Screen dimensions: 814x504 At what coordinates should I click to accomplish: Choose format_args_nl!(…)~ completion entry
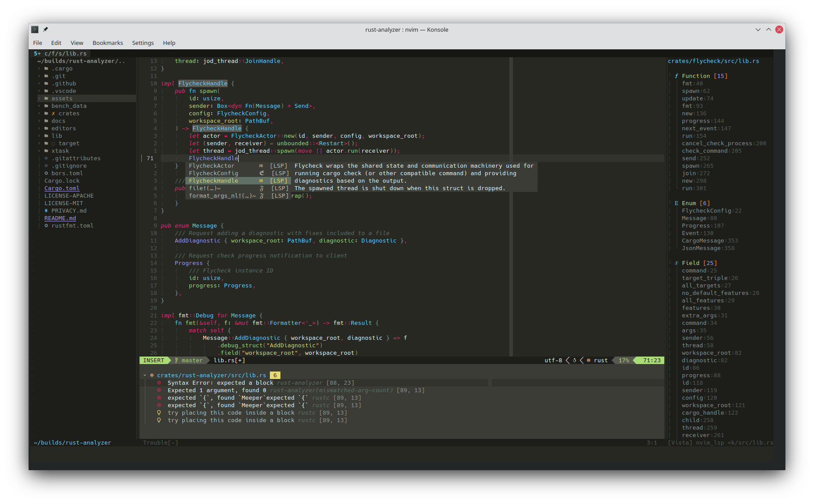click(x=238, y=196)
